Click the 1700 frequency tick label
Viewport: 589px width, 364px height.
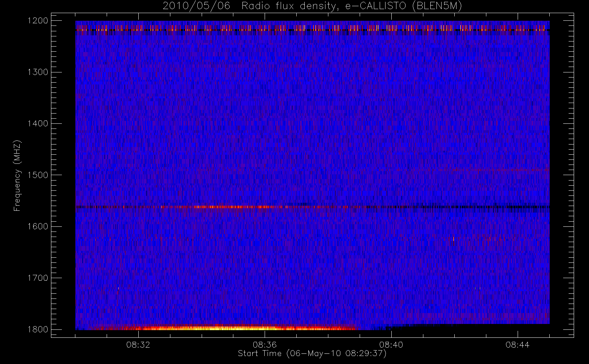click(x=38, y=278)
